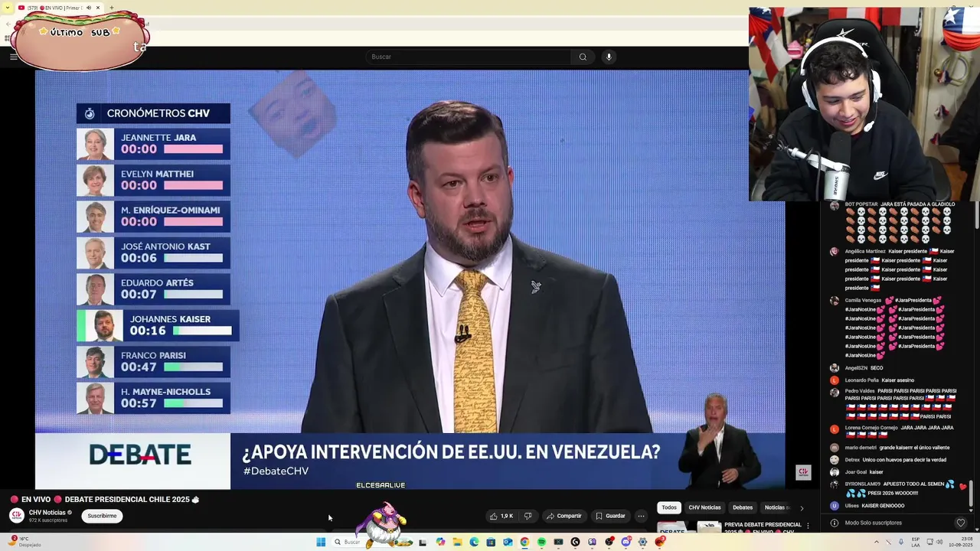This screenshot has width=980, height=551.
Task: Select the CHV Noticias filter chip
Action: pos(704,507)
